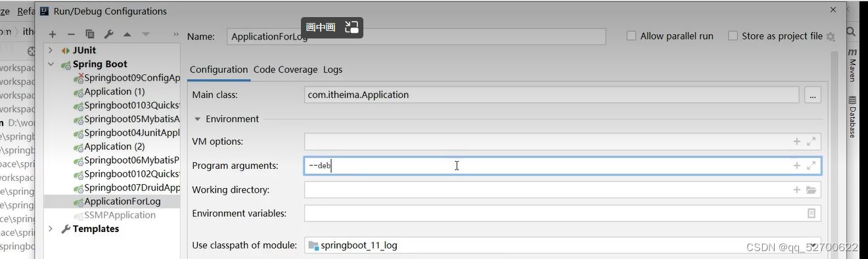Click the Templates tree label
Image resolution: width=868 pixels, height=259 pixels.
click(96, 229)
